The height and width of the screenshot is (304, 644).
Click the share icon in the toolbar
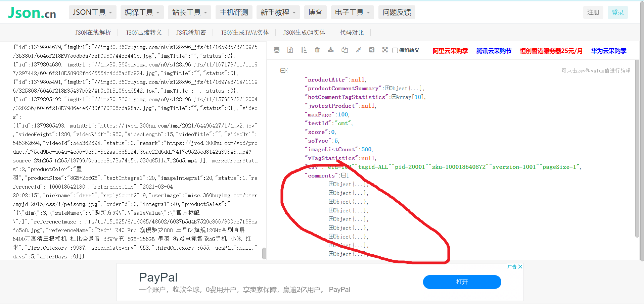coord(372,50)
